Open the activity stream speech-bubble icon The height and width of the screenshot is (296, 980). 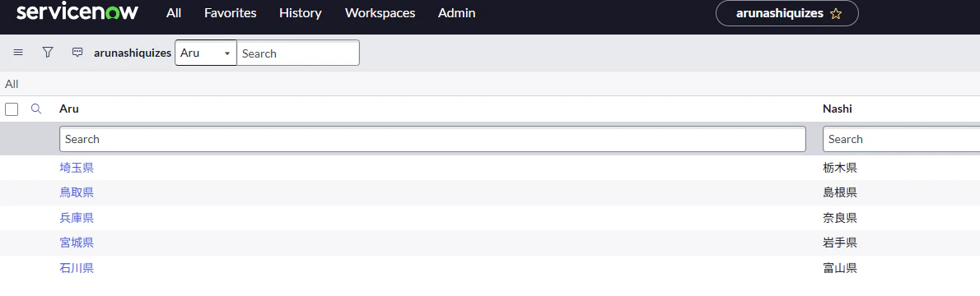pyautogui.click(x=77, y=53)
